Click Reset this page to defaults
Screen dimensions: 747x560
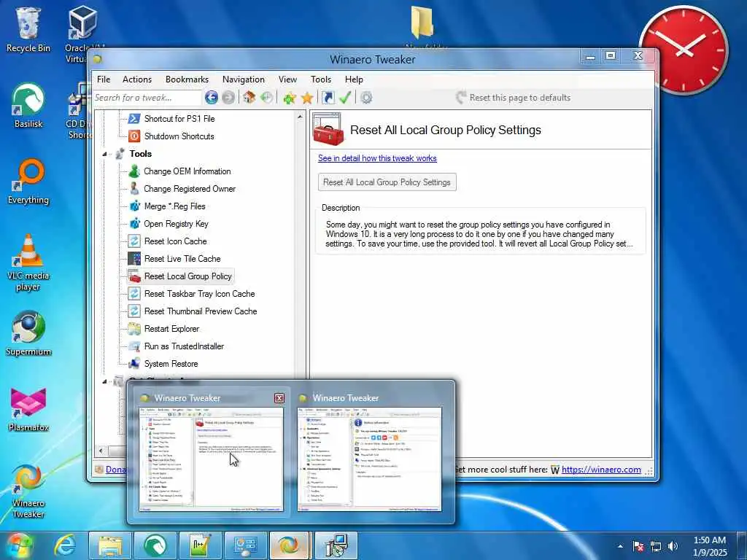pos(513,98)
